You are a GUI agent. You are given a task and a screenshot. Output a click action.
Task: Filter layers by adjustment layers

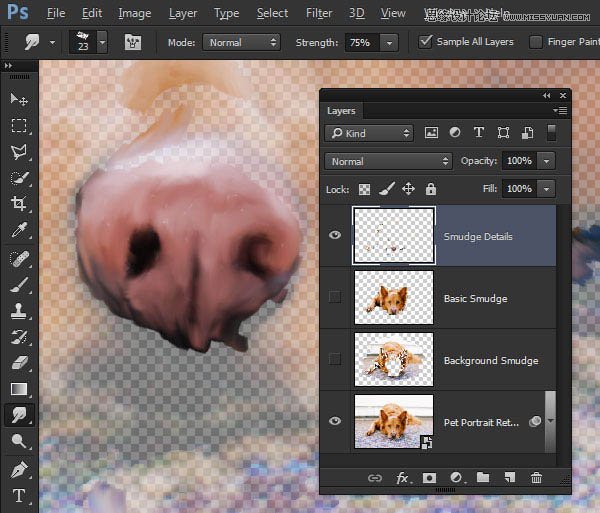[455, 133]
